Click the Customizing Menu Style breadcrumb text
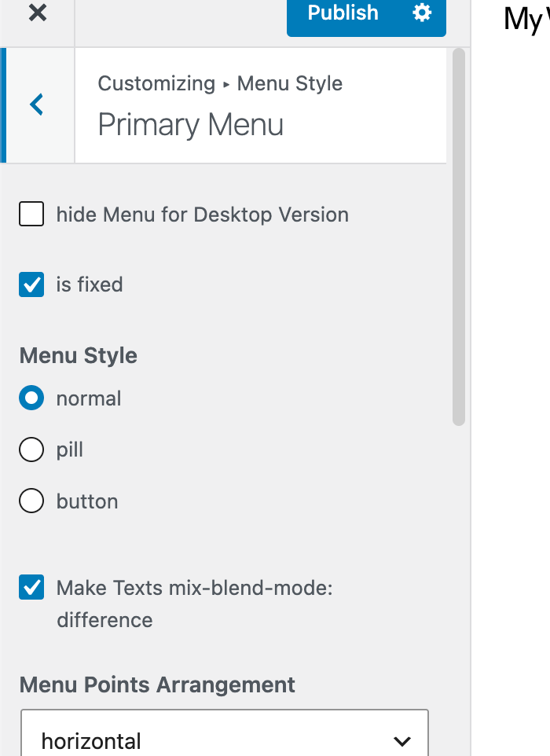The height and width of the screenshot is (756, 550). 220,83
